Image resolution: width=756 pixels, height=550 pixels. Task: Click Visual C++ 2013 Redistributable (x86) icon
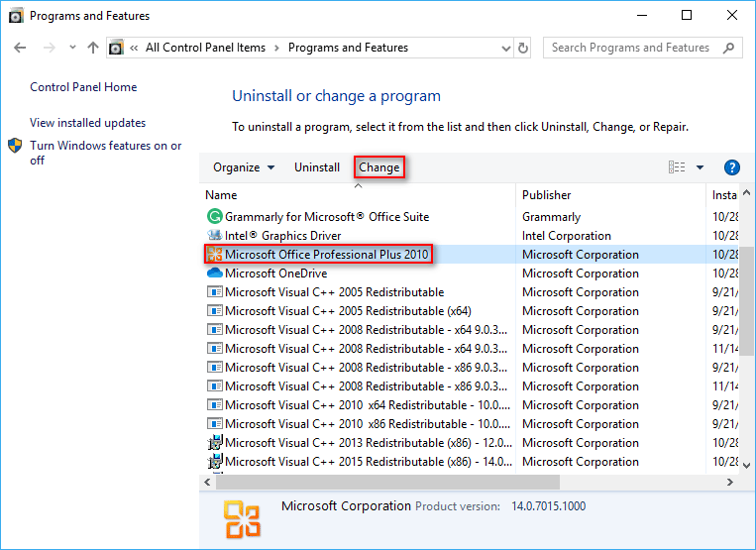tap(215, 443)
